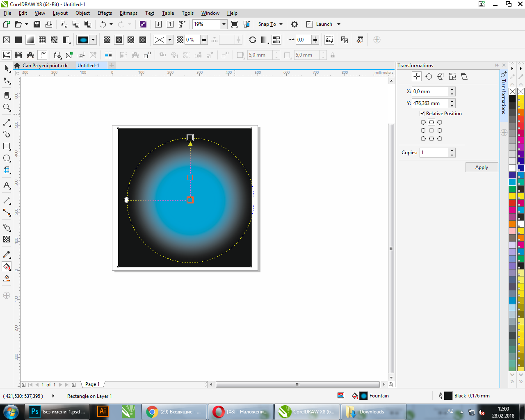This screenshot has width=525, height=420.
Task: Toggle the lock proportions icon on the property bar
Action: 332,55
